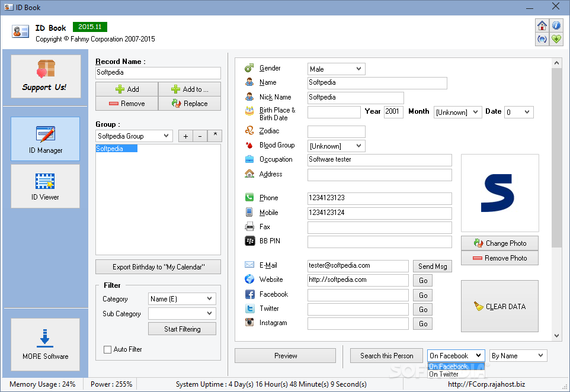The width and height of the screenshot is (570, 392).
Task: Click the Nick Name person icon
Action: tap(249, 97)
